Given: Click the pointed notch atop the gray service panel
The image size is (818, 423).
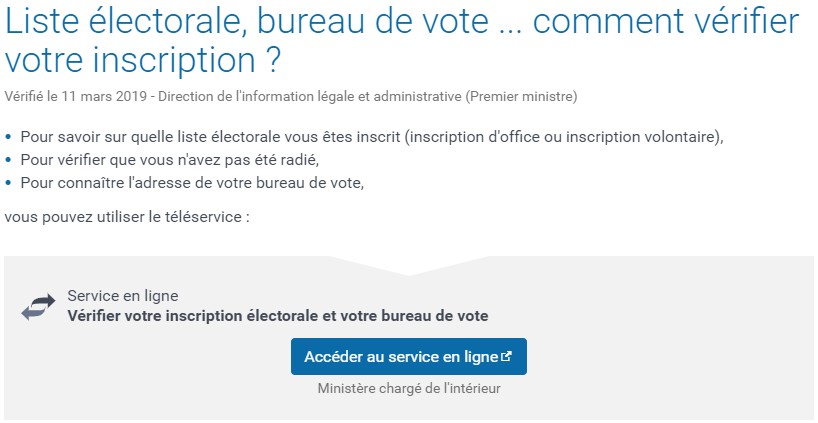Looking at the screenshot, I should 408,265.
